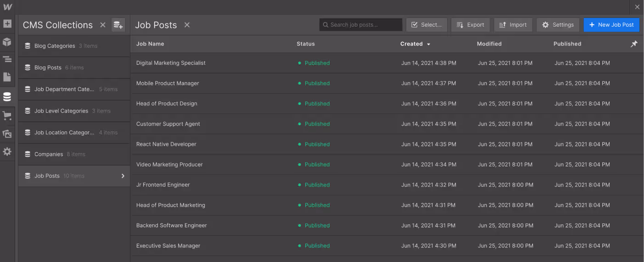Click the Job Posts collection chevron
Image resolution: width=644 pixels, height=262 pixels.
123,176
